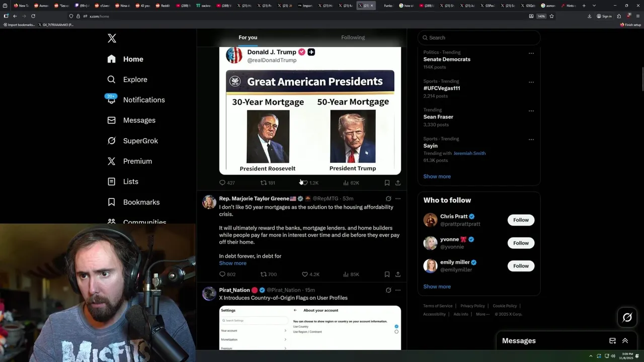This screenshot has width=644, height=362.
Task: Like the Trump post with 1.2K likes
Action: coord(310,183)
